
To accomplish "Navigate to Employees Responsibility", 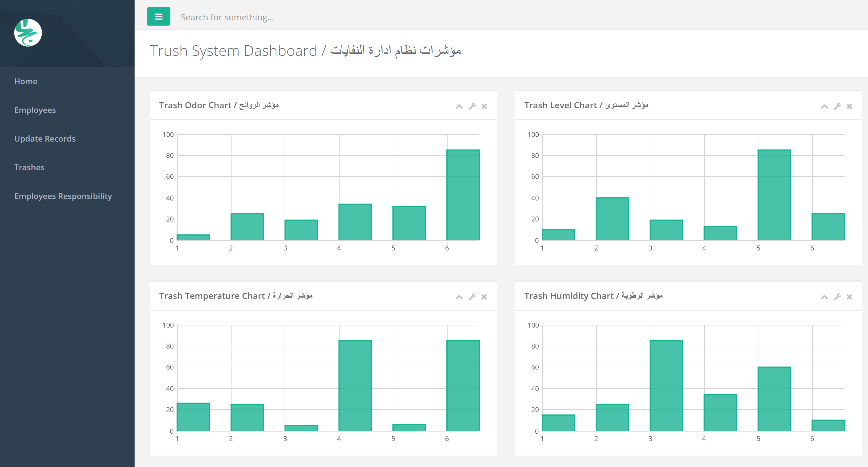I will coord(63,196).
